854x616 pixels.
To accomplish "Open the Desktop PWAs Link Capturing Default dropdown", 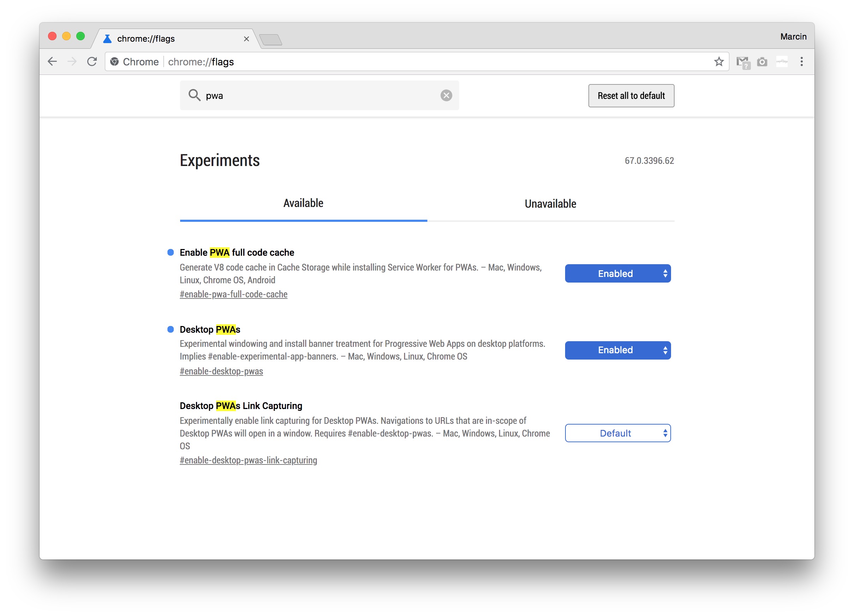I will pos(617,433).
